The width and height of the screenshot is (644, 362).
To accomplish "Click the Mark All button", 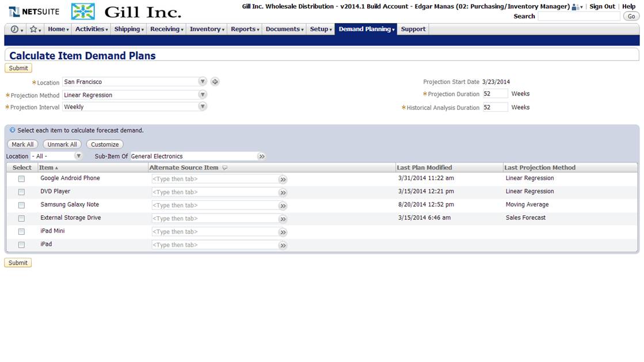I will click(x=22, y=144).
